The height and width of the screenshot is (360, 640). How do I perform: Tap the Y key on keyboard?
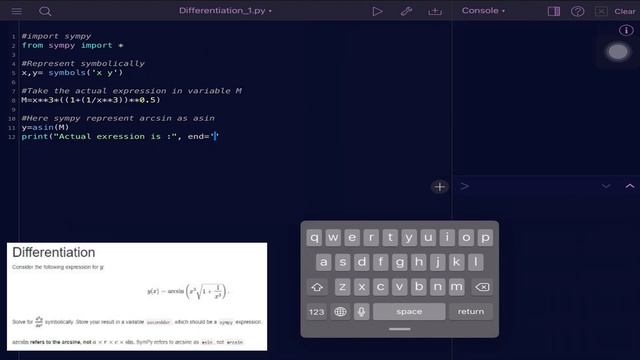[x=409, y=238]
